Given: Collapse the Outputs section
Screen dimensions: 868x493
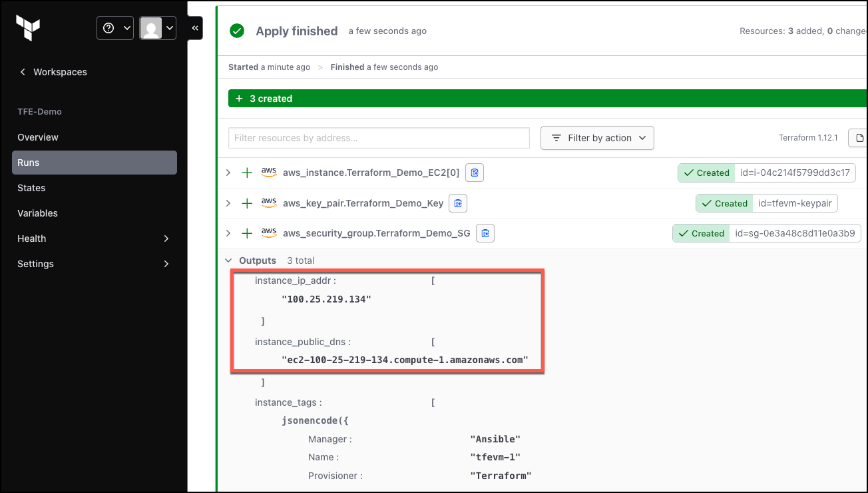Looking at the screenshot, I should (228, 260).
